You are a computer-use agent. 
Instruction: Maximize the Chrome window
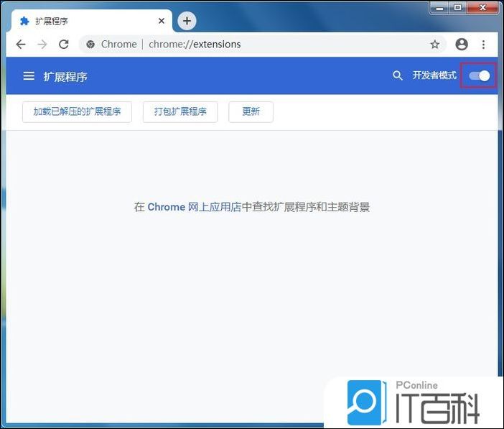tap(458, 7)
